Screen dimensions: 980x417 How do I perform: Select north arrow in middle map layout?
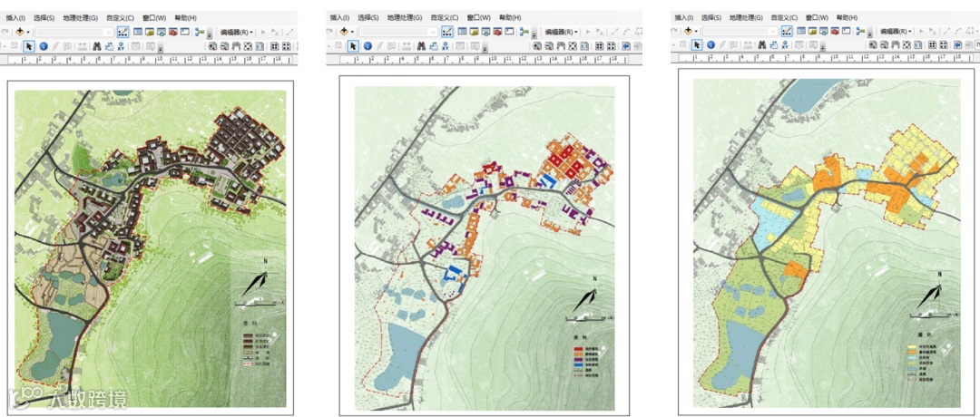584,294
